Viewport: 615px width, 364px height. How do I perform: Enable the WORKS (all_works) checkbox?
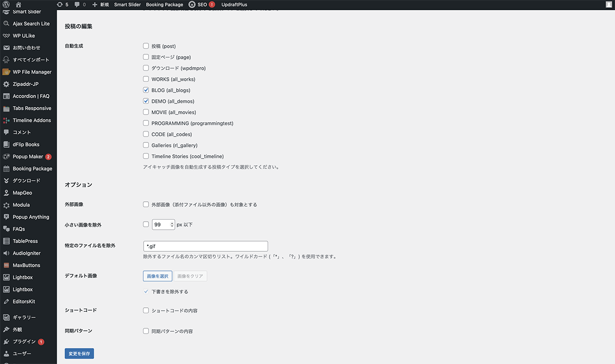146,79
